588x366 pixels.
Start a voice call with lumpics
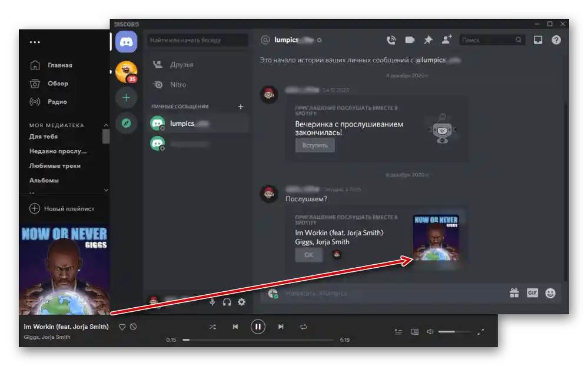tap(391, 40)
